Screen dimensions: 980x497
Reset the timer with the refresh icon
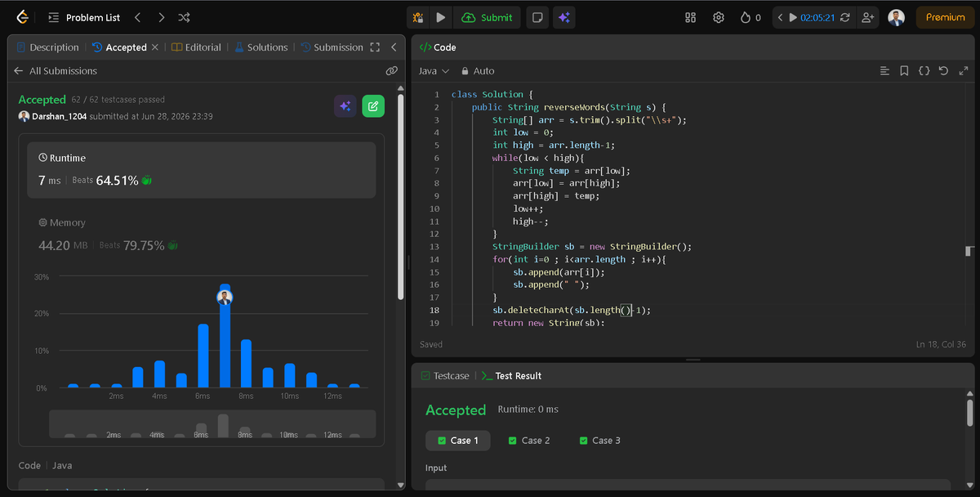(844, 17)
